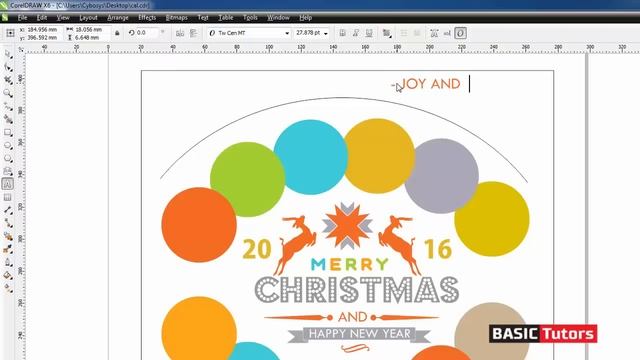Toggle the lock ratio padlock
Image resolution: width=640 pixels, height=360 pixels.
[x=117, y=33]
